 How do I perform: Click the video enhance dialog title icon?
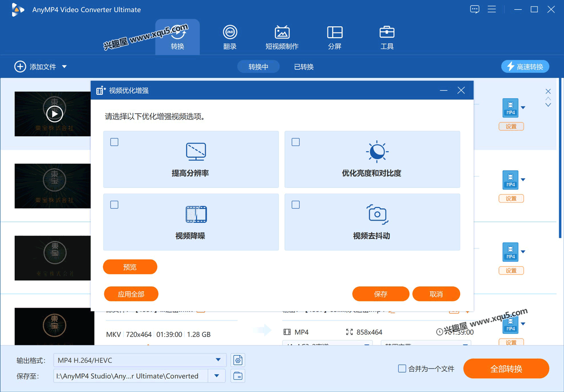101,90
